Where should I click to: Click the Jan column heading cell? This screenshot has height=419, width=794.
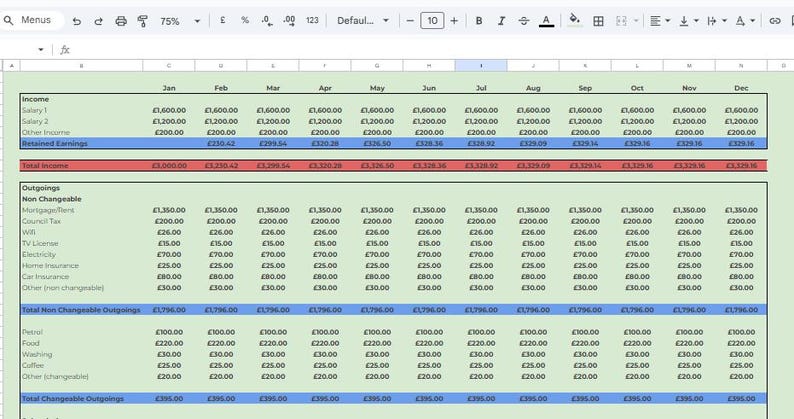click(169, 88)
